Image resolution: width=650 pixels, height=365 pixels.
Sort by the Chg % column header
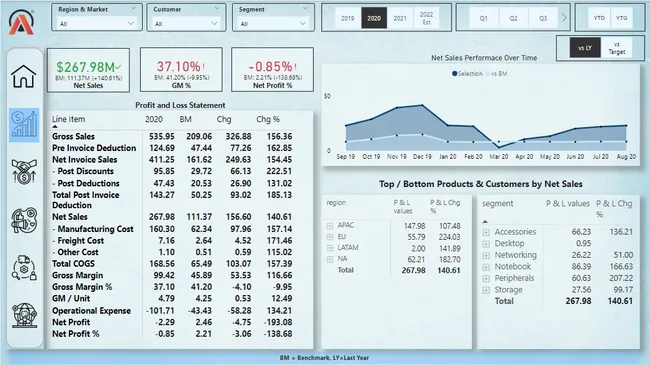point(268,119)
